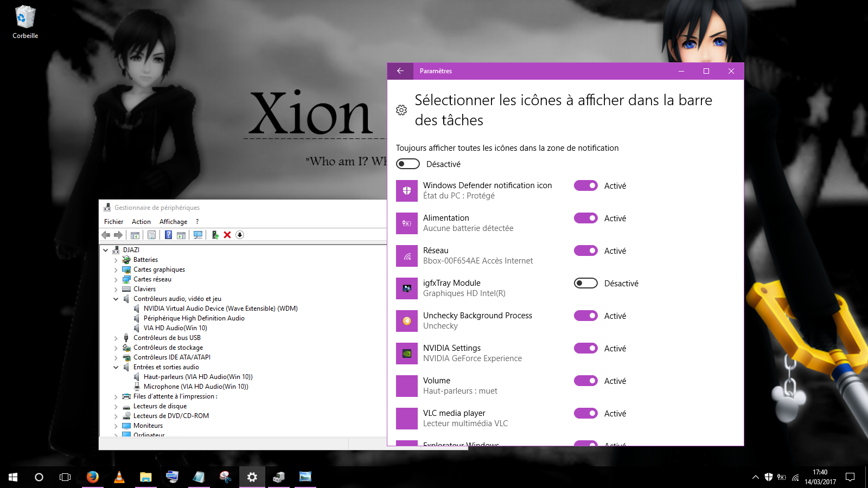Collapse Entrées et sorties audio node
Screen dimensions: 868x488
point(116,367)
